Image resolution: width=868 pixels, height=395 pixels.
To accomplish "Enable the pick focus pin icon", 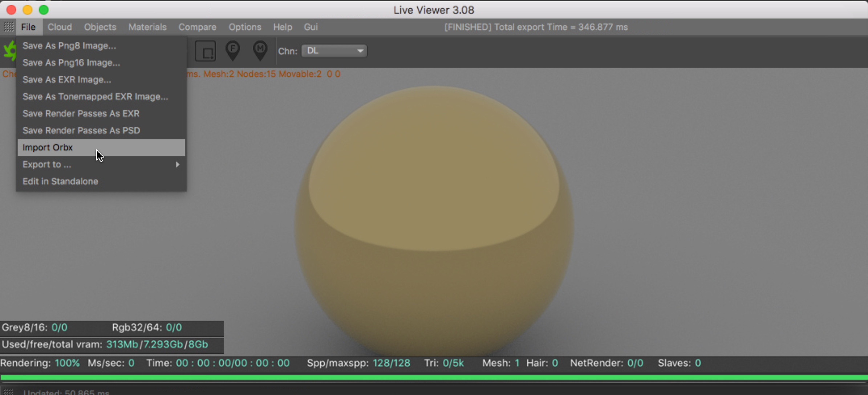I will pos(233,50).
